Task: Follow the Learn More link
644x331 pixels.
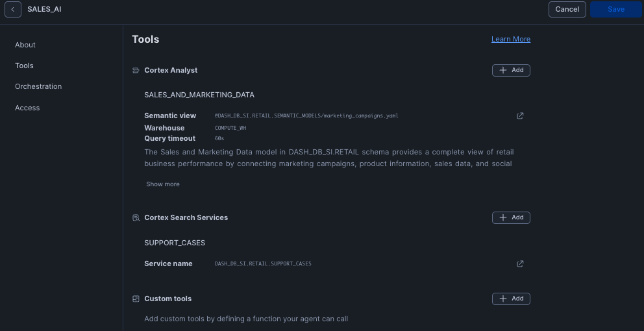Action: [x=511, y=39]
